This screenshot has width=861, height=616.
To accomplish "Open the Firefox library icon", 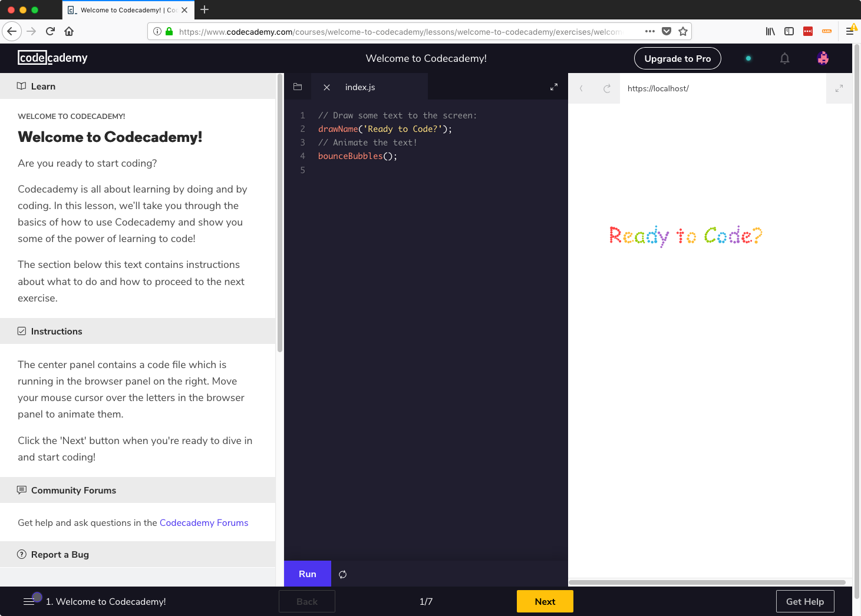I will pyautogui.click(x=770, y=31).
